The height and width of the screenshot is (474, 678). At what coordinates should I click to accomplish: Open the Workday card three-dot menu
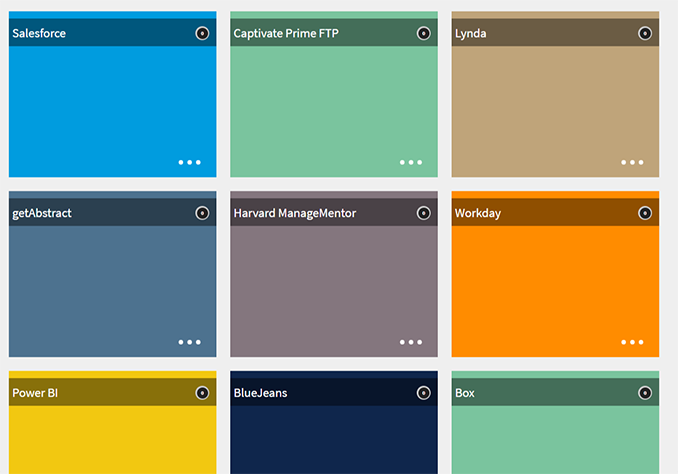pyautogui.click(x=632, y=342)
